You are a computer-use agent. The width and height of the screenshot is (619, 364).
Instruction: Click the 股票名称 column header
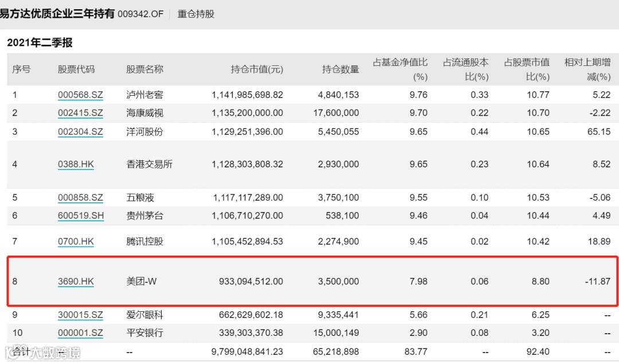tap(144, 69)
